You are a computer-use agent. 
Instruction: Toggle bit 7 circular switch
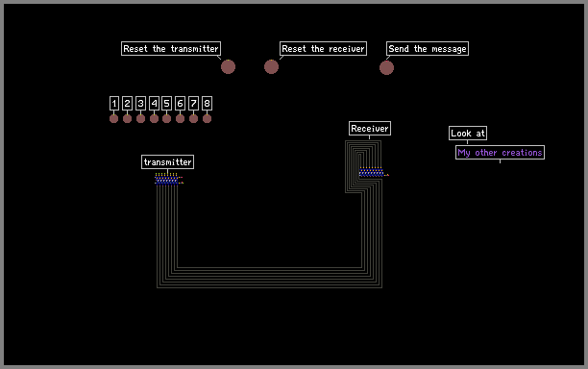193,119
